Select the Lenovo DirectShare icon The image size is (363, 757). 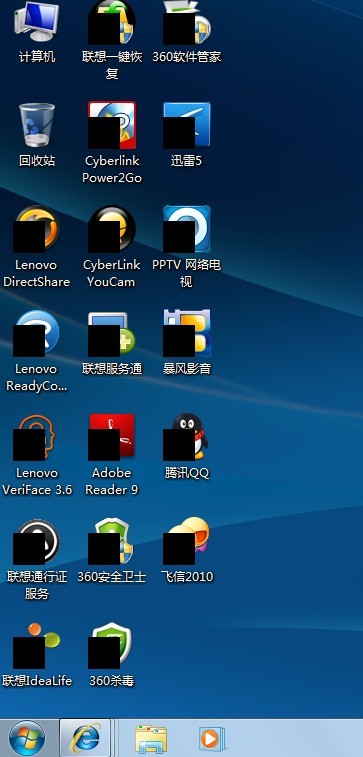pos(37,229)
